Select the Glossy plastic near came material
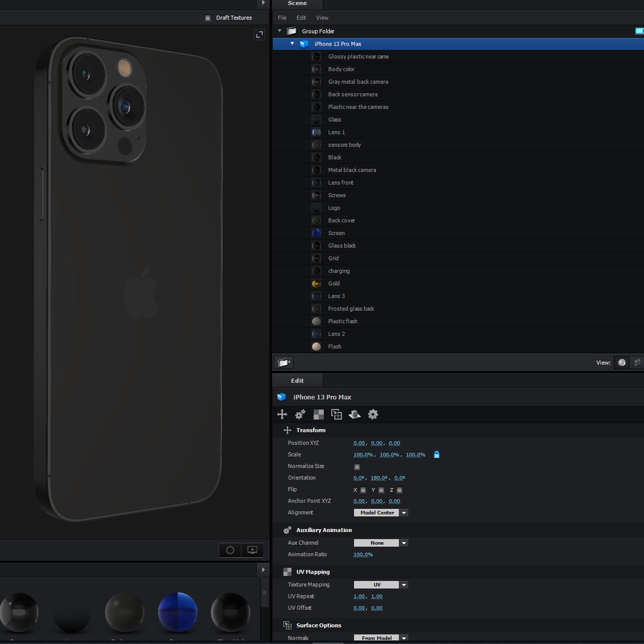The height and width of the screenshot is (644, 644). (458, 56)
